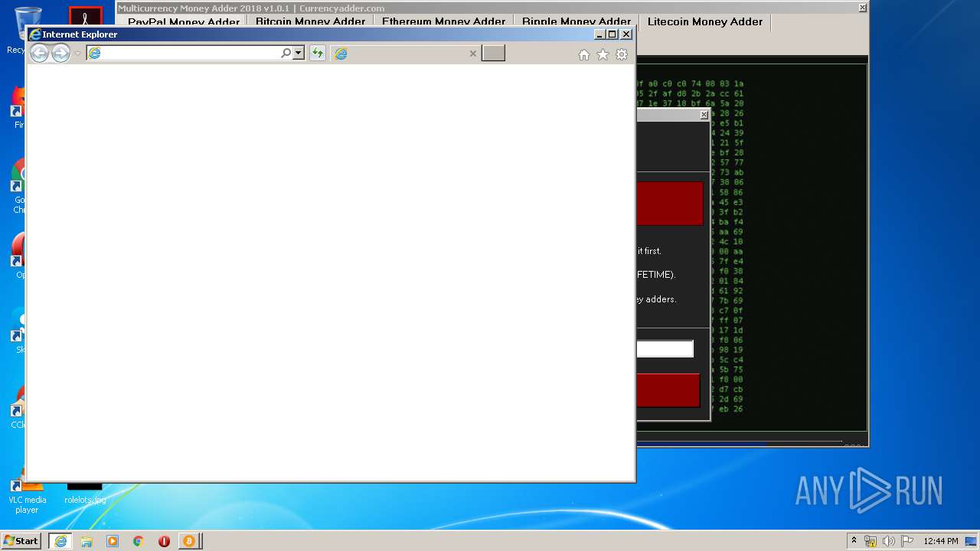Open Google Chrome from the taskbar

click(x=138, y=540)
